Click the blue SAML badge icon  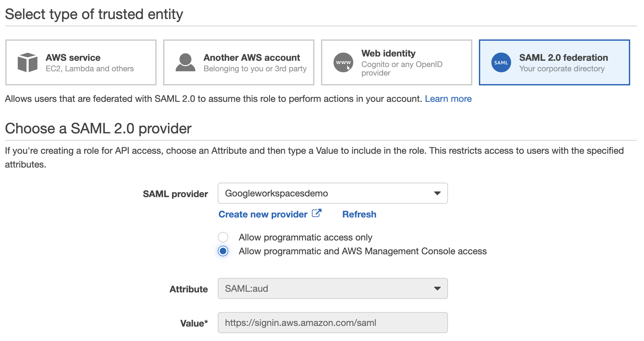coord(501,62)
